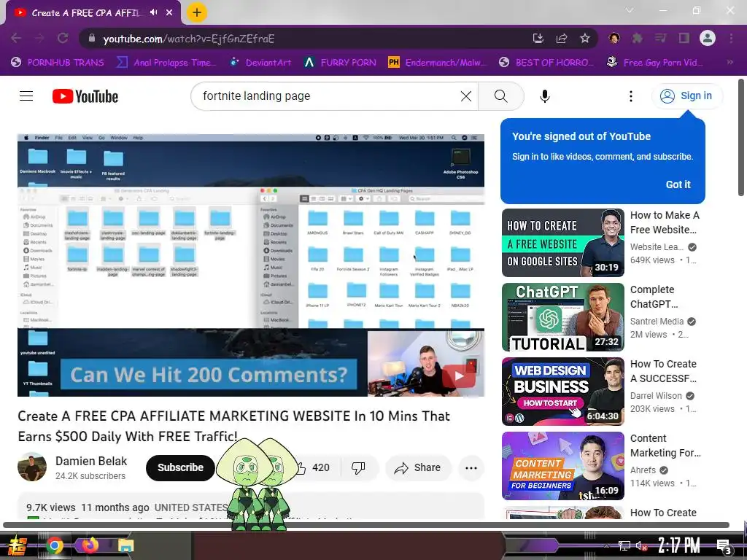
Task: Clear the search box with the X icon
Action: click(x=466, y=96)
